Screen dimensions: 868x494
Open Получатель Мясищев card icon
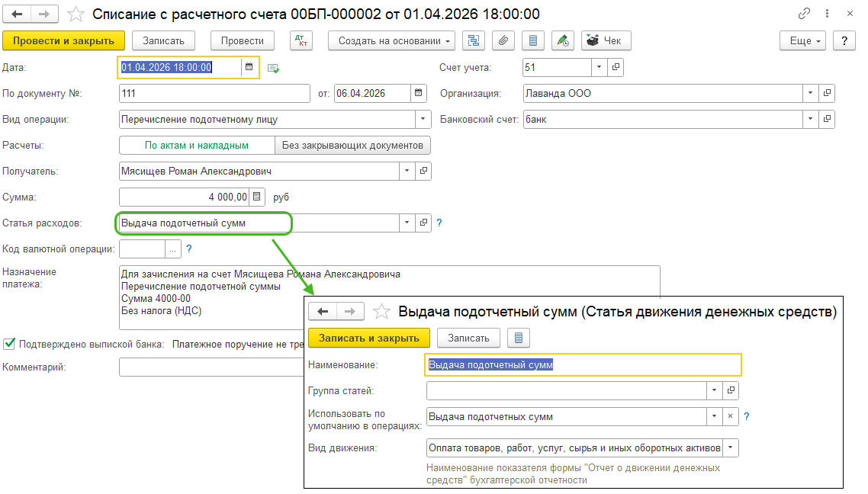pos(423,171)
